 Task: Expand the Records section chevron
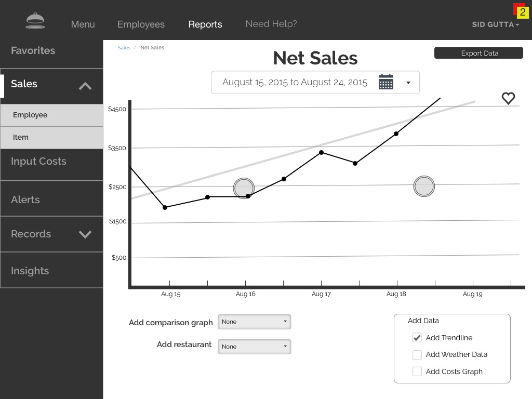[85, 234]
